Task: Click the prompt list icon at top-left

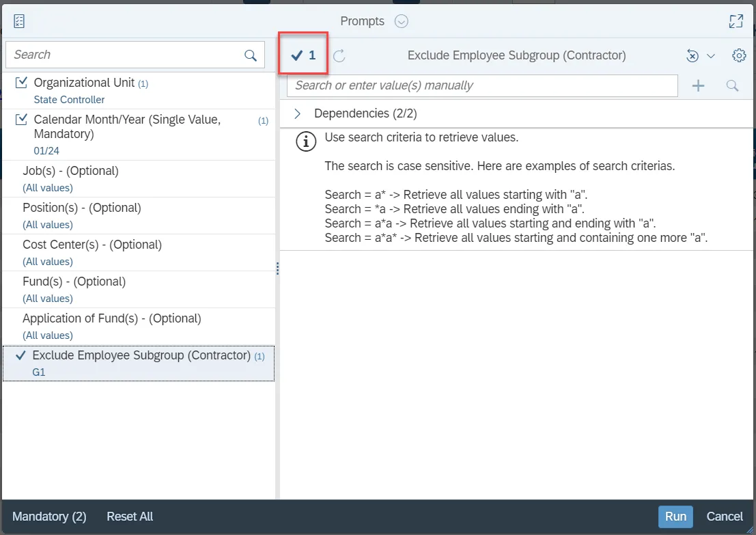Action: (19, 21)
